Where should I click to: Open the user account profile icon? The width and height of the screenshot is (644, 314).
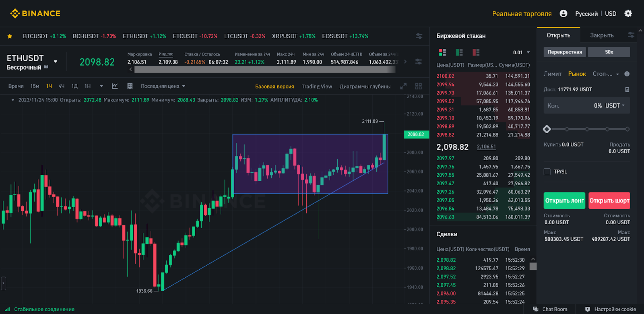click(x=563, y=14)
